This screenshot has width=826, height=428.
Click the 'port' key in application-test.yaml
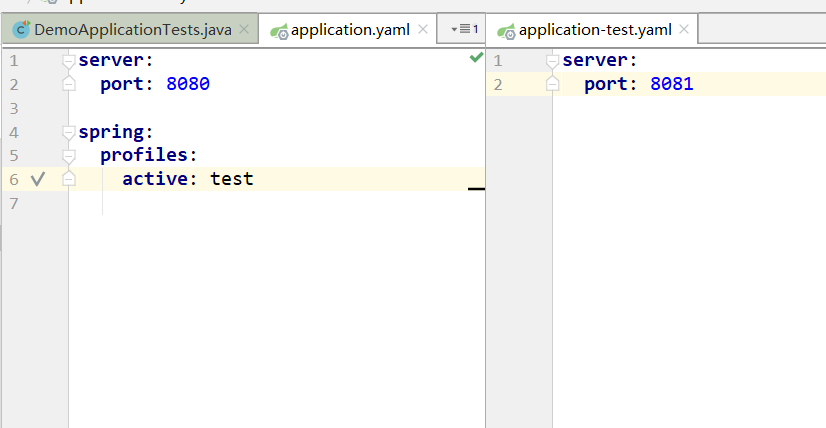coord(606,84)
